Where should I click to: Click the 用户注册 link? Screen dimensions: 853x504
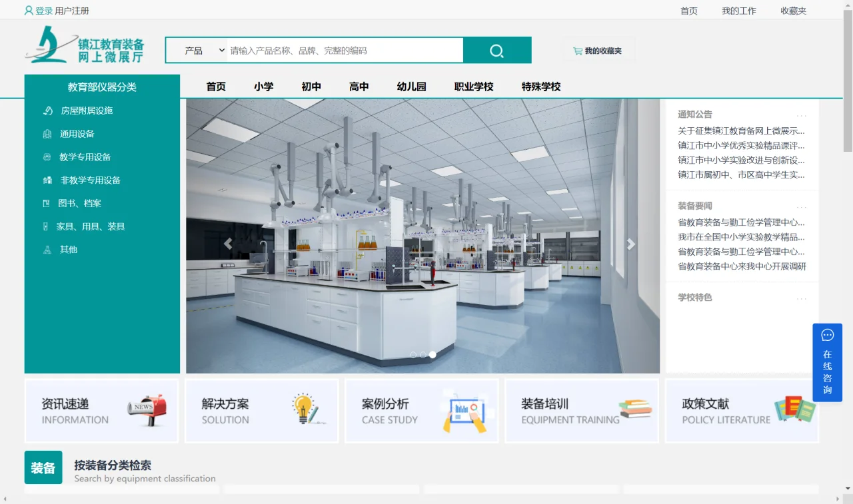72,11
